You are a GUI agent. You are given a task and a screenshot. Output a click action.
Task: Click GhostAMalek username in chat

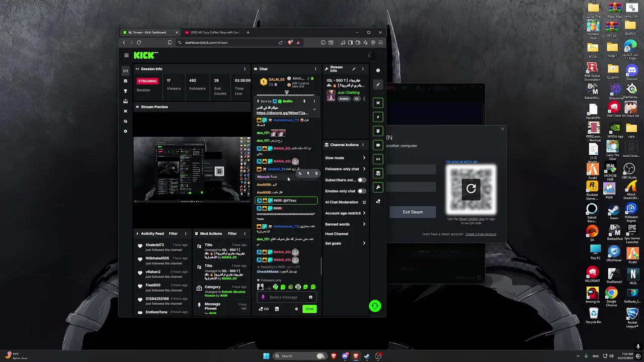268,271
